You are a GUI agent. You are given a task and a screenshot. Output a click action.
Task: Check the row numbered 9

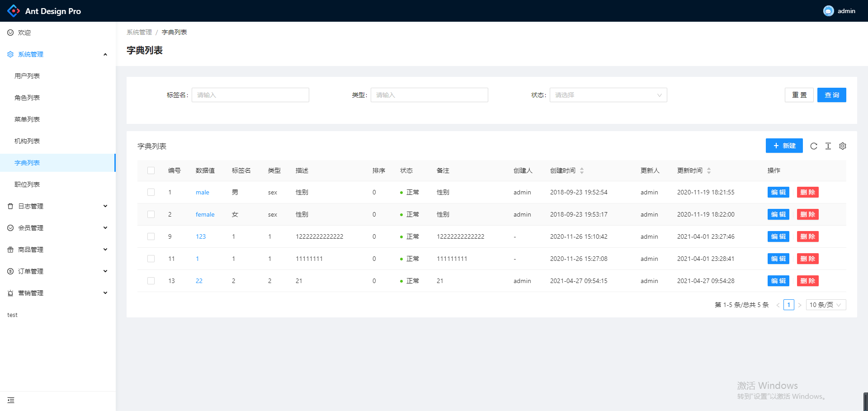point(151,236)
